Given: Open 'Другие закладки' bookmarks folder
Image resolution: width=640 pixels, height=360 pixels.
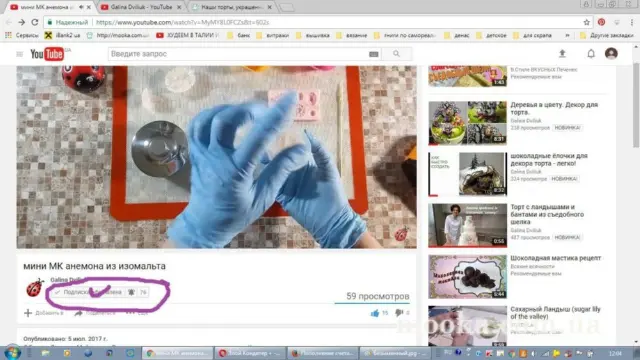Looking at the screenshot, I should point(607,36).
